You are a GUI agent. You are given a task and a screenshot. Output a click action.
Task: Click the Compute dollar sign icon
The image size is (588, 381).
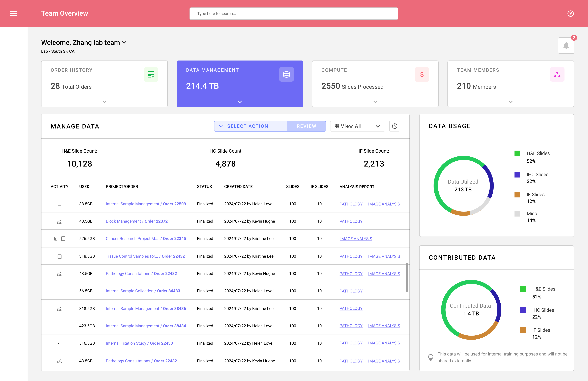coord(422,74)
